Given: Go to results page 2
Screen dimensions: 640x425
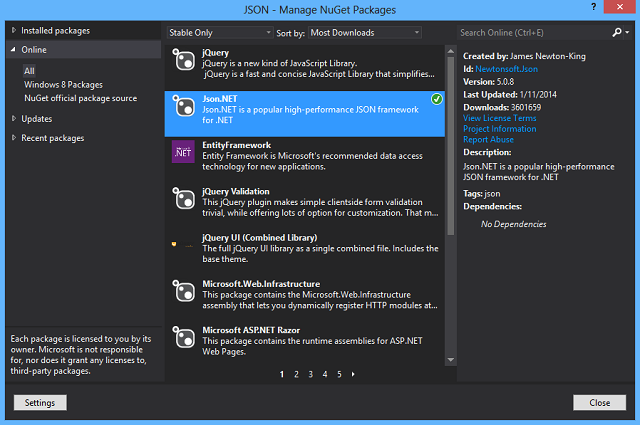Looking at the screenshot, I should pos(296,374).
